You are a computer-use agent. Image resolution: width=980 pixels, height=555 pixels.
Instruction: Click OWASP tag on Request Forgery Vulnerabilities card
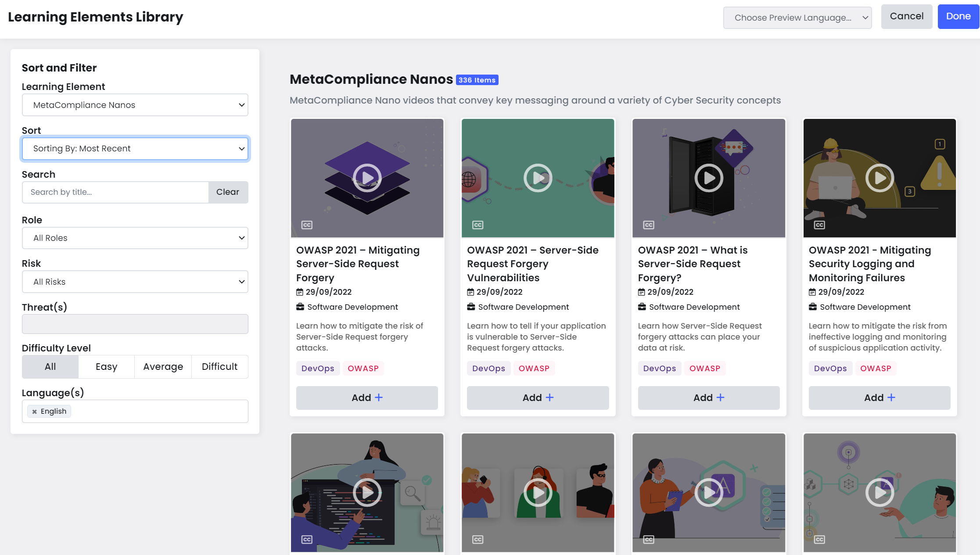534,369
